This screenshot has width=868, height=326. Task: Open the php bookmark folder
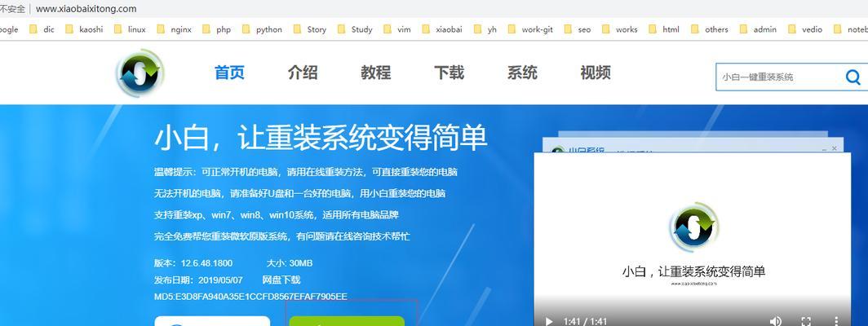pos(217,29)
